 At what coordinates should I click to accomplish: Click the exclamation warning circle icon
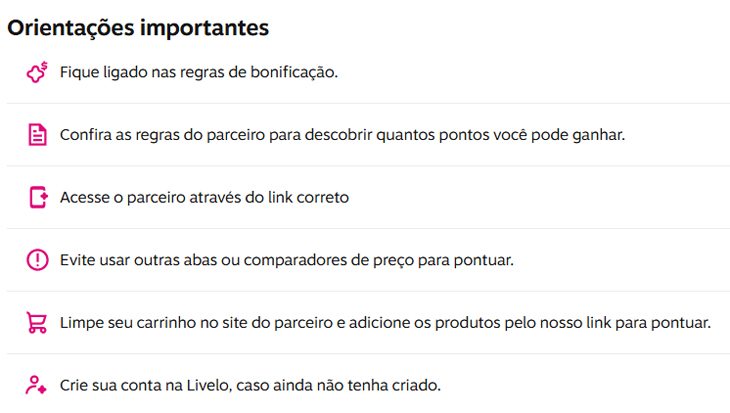coord(37,260)
